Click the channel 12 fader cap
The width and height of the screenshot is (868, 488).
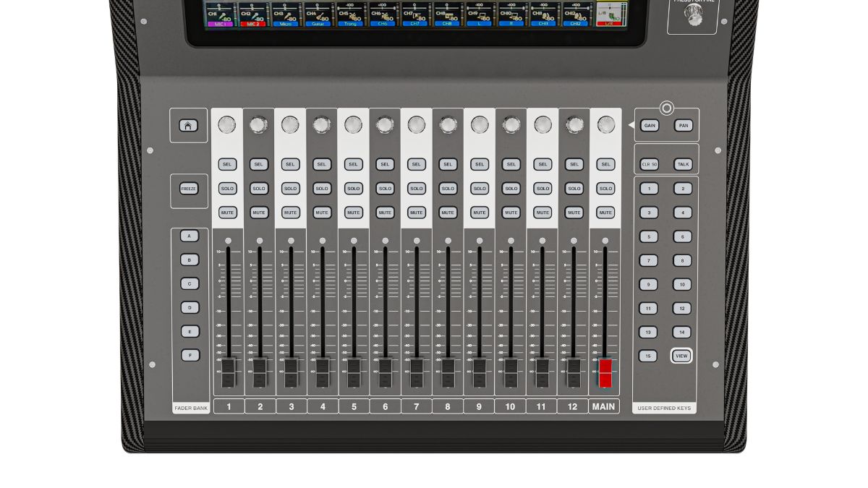pos(574,373)
